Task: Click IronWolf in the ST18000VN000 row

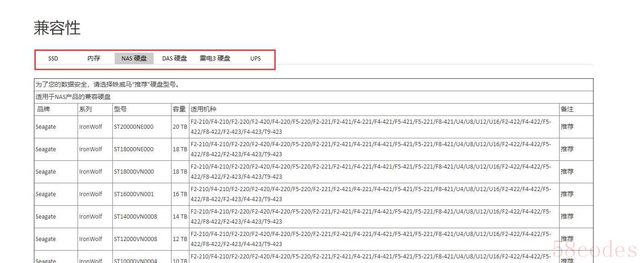Action: coord(90,172)
